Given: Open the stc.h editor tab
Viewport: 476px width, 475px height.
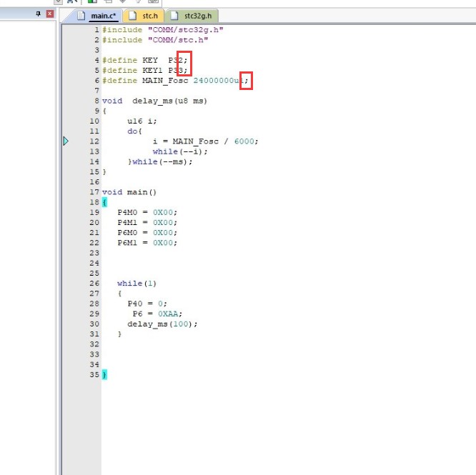Looking at the screenshot, I should pyautogui.click(x=144, y=16).
